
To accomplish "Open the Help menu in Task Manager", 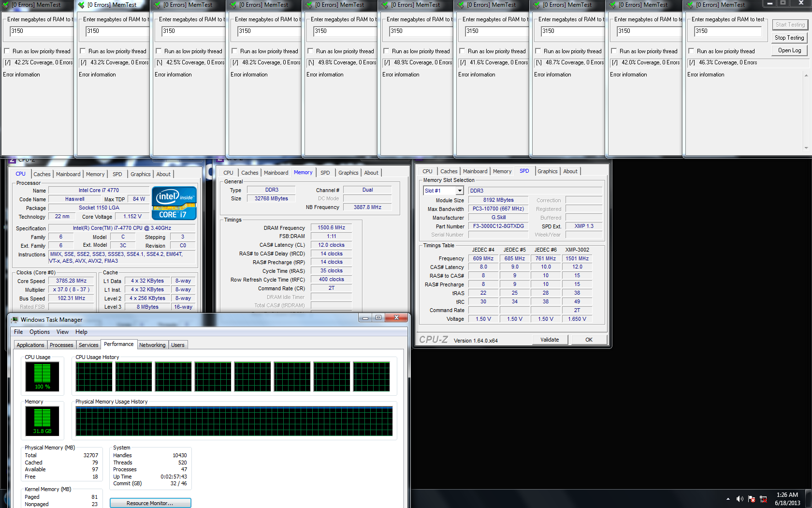I will tap(81, 332).
